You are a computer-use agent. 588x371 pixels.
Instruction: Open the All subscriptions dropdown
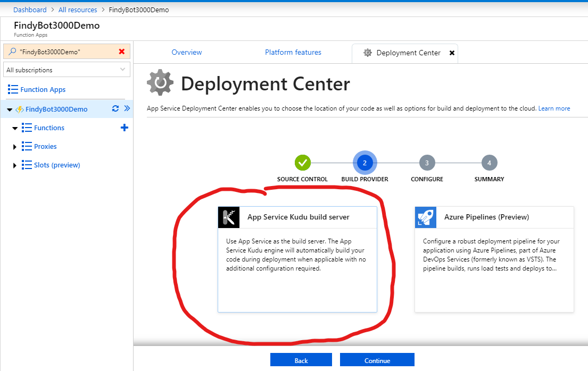tap(67, 70)
